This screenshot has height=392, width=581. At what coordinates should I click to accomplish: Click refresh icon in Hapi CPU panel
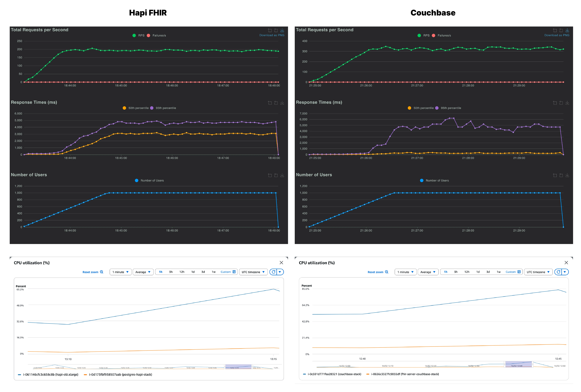click(x=274, y=272)
